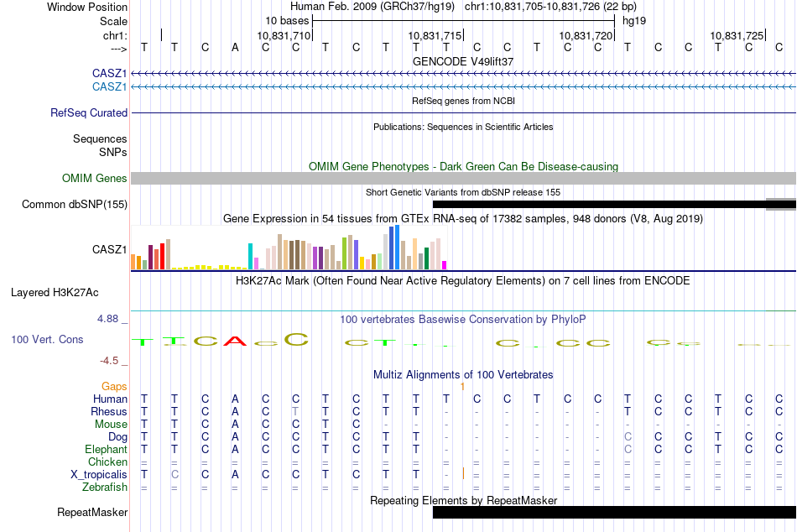
Task: Click the gray OMIM Genes track bar
Action: [463, 178]
